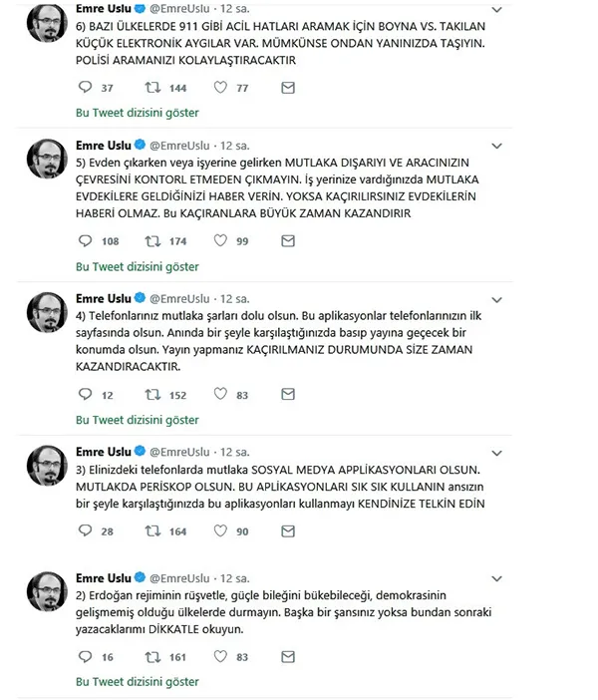Retweet tweet 2 about Erdoğan rejimi
This screenshot has height=700, width=598.
click(154, 657)
